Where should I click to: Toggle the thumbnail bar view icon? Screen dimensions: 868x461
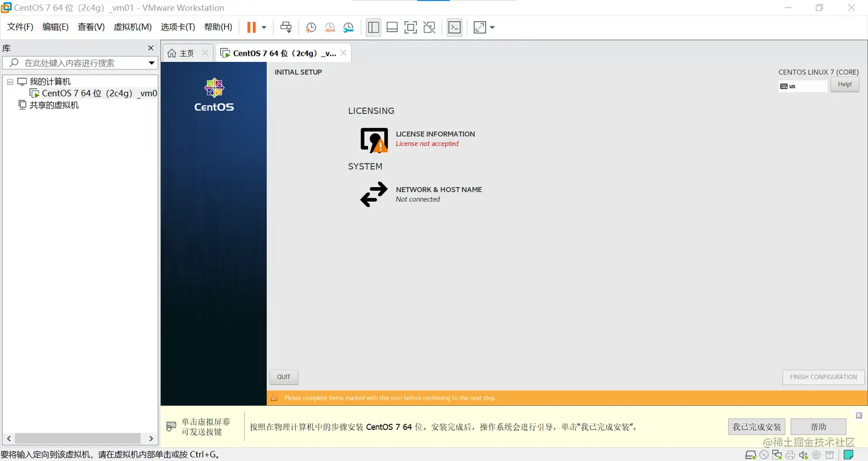[392, 27]
